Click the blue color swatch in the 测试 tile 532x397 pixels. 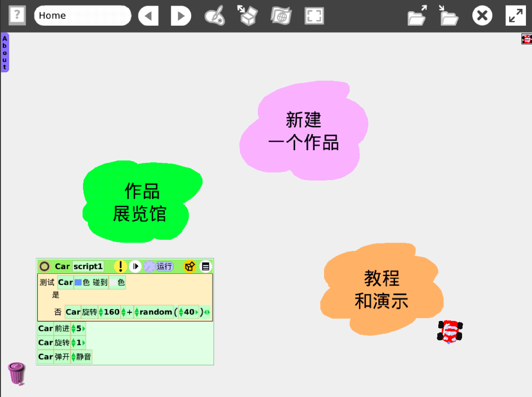pyautogui.click(x=78, y=282)
